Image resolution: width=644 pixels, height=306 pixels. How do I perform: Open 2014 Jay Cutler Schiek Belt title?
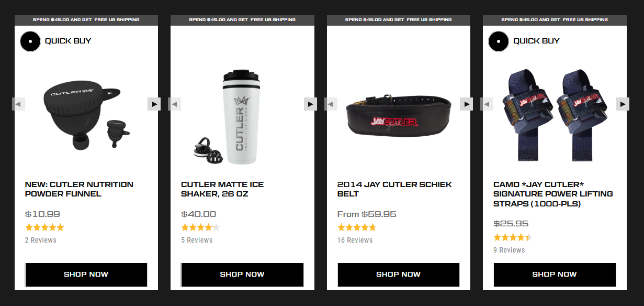tap(394, 189)
